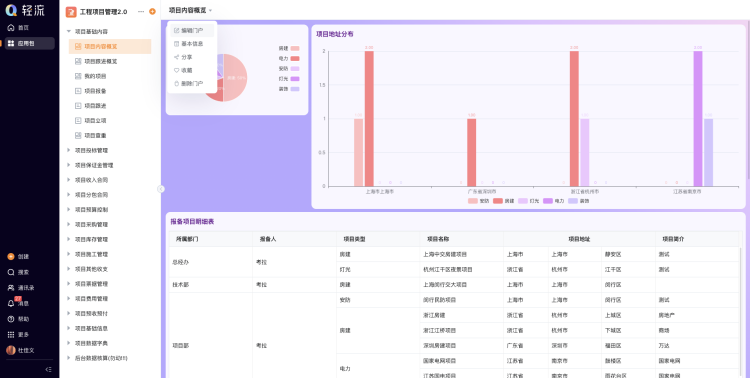Open the selected 项目内容概览 tree item
This screenshot has height=378, width=750.
coord(110,46)
